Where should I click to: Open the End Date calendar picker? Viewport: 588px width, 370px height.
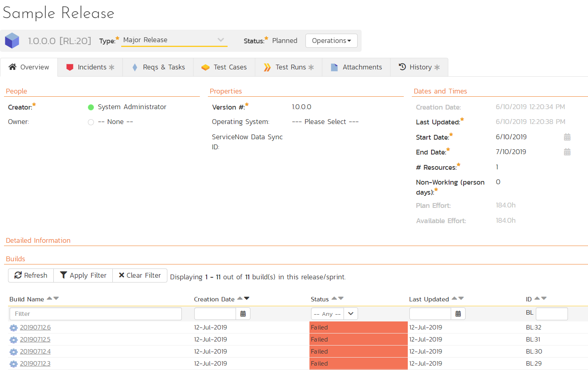click(567, 152)
